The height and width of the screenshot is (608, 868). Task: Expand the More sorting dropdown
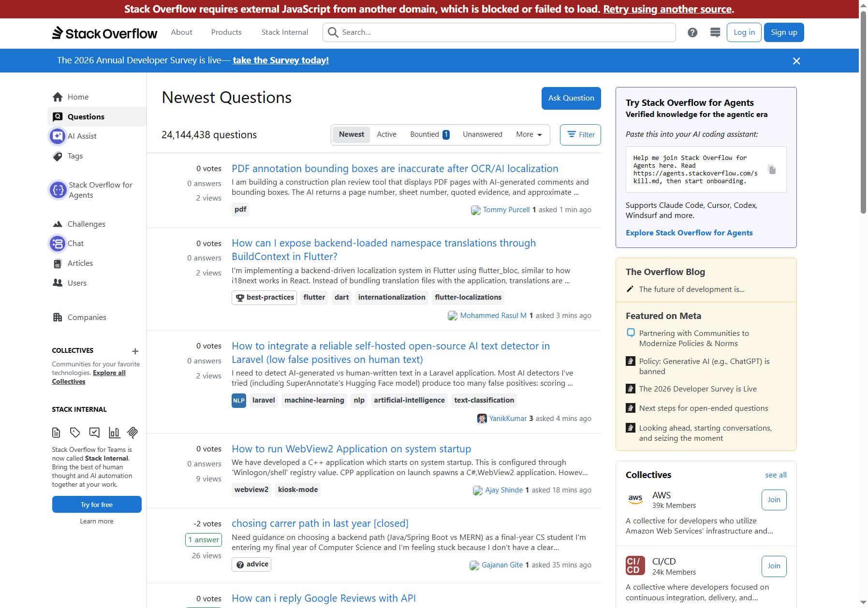pyautogui.click(x=529, y=135)
